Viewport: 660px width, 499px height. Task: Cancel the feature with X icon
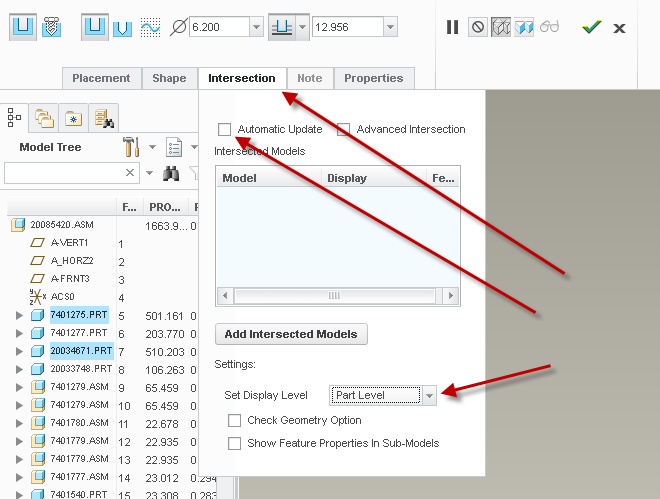tap(619, 28)
